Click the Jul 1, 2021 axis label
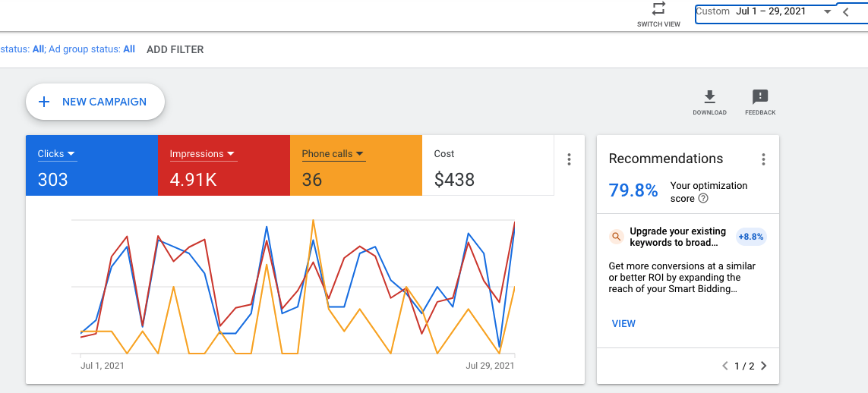Image resolution: width=868 pixels, height=393 pixels. point(103,366)
